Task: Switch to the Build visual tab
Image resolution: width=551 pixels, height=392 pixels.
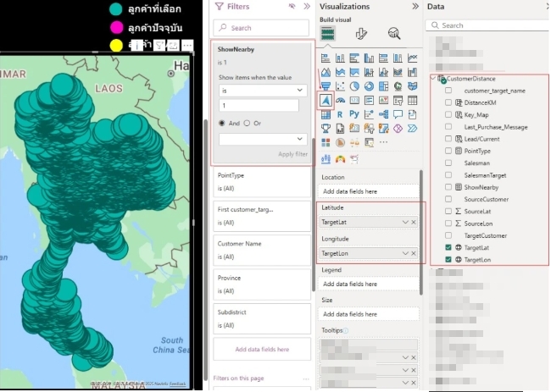Action: click(327, 34)
